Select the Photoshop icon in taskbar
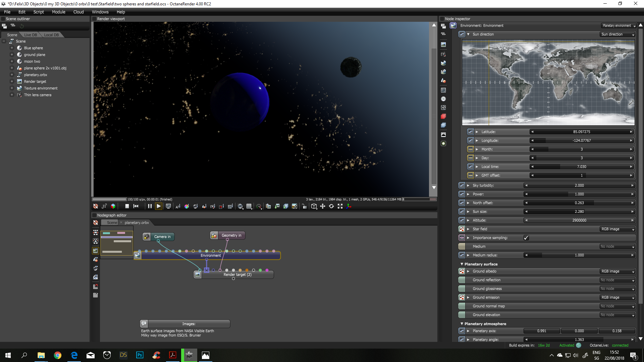Image resolution: width=644 pixels, height=362 pixels. [140, 355]
